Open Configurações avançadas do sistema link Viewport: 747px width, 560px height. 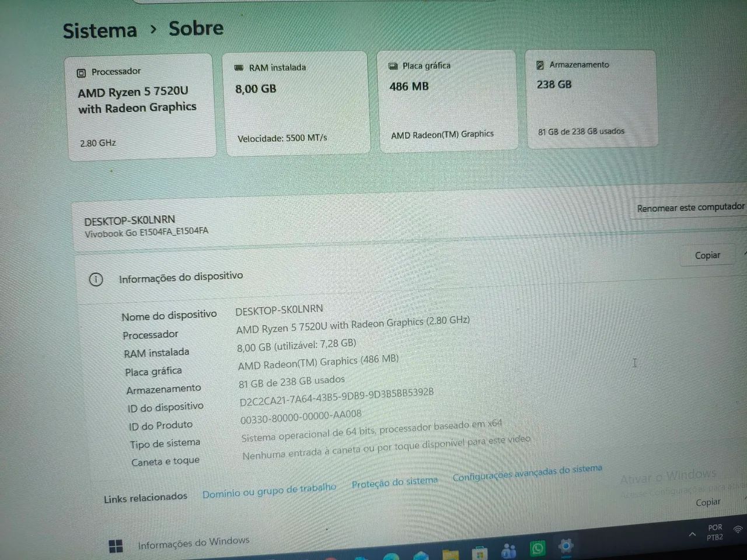click(527, 473)
